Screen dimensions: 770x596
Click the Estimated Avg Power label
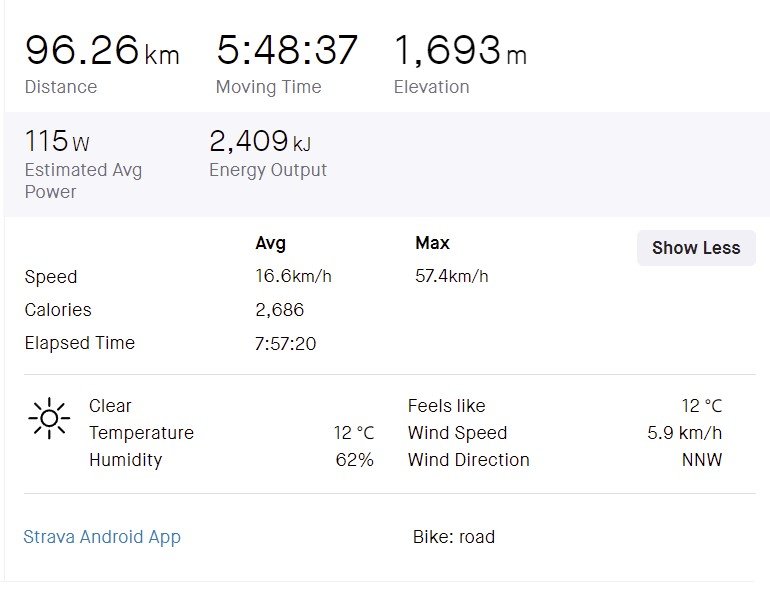(83, 181)
